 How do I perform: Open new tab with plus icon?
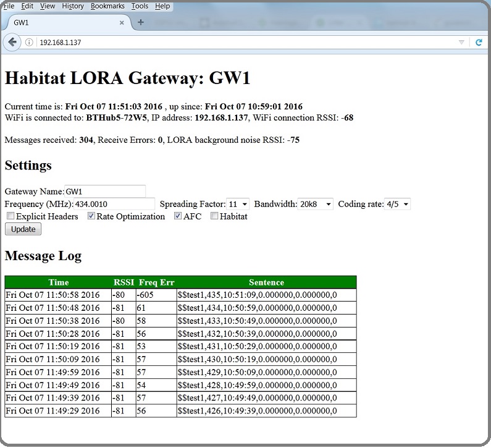point(141,22)
